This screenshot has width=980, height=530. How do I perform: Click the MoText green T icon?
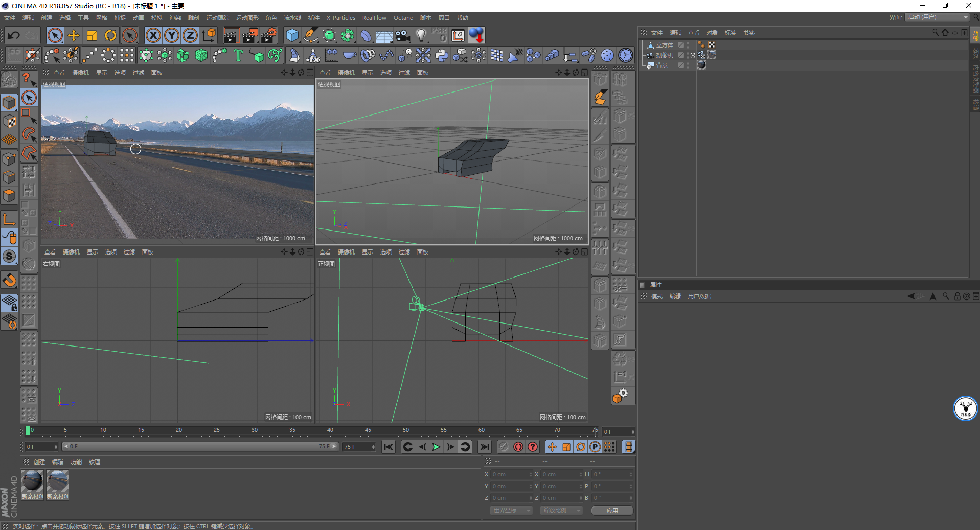pos(238,55)
